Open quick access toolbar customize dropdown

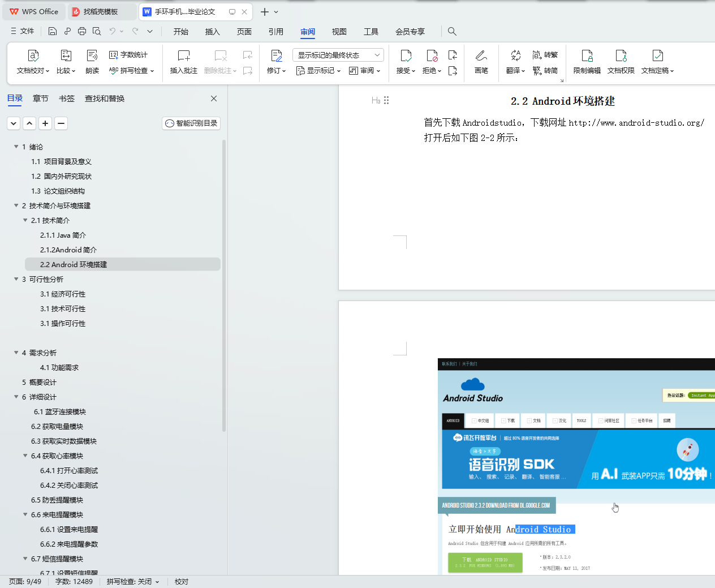(150, 31)
